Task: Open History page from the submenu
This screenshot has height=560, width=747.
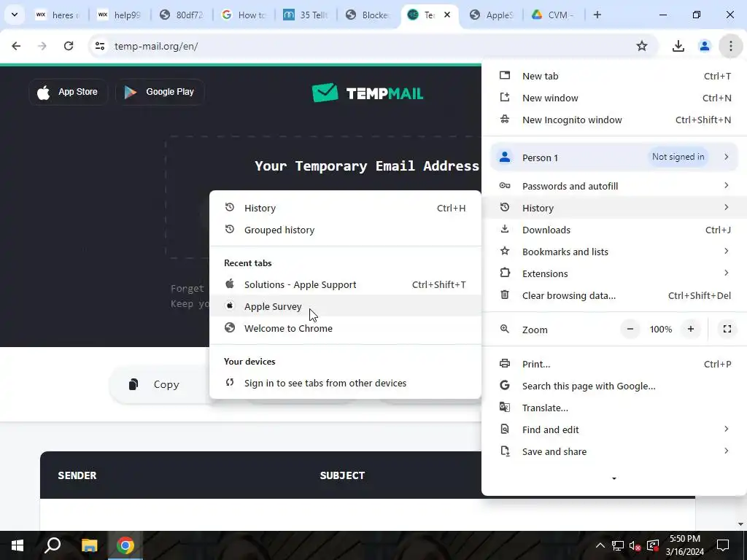Action: [345, 208]
